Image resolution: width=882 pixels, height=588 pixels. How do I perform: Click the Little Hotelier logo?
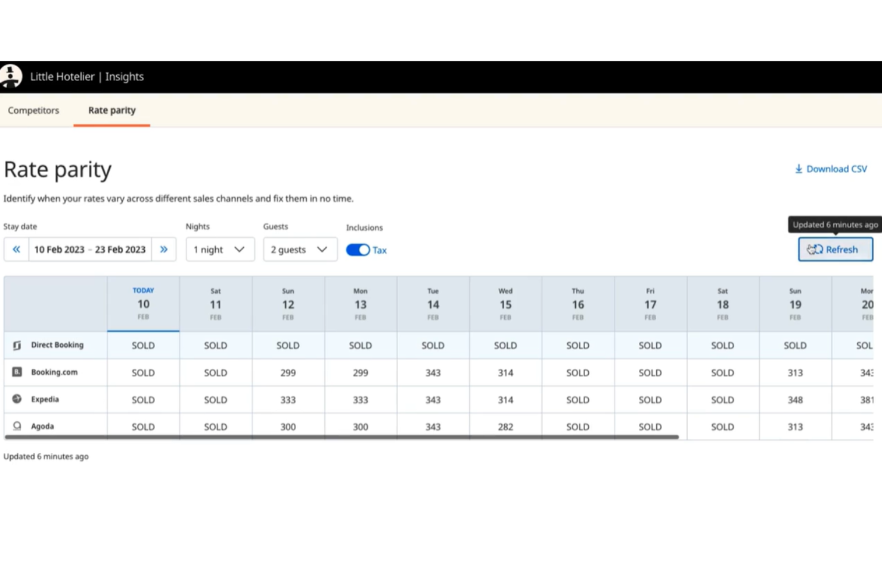coord(11,76)
